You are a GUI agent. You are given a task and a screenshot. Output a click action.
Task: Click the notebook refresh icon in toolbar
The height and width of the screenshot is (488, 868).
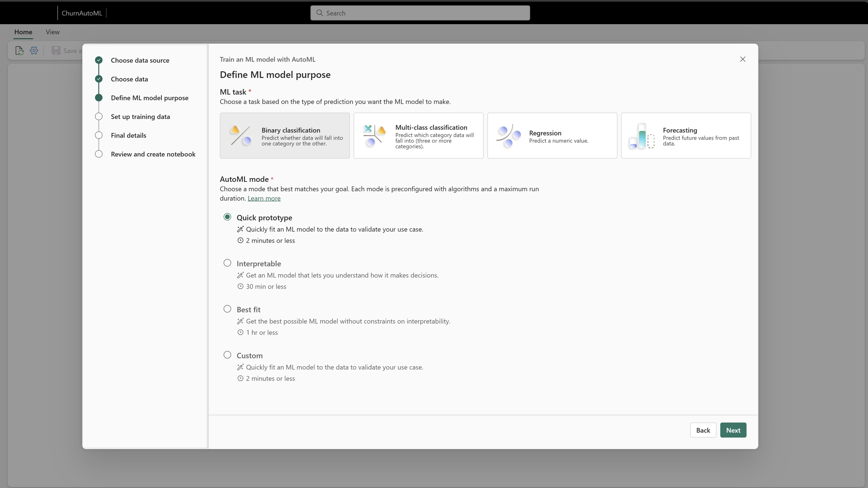pyautogui.click(x=19, y=51)
